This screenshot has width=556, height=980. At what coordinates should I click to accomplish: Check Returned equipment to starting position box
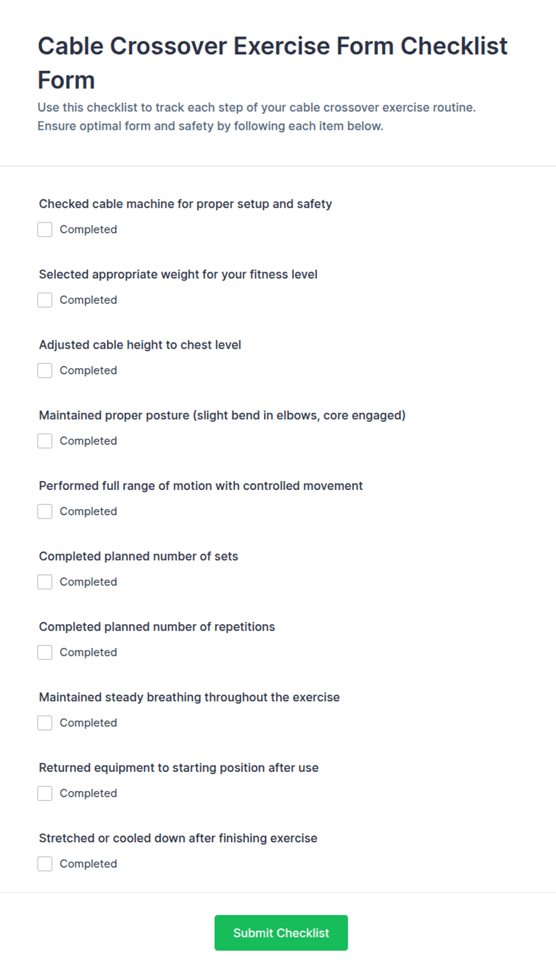[x=45, y=794]
